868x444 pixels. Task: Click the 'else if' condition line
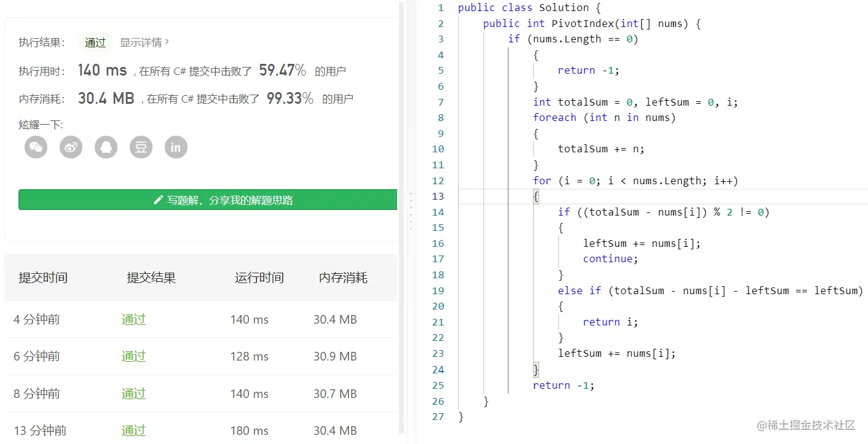pos(711,290)
